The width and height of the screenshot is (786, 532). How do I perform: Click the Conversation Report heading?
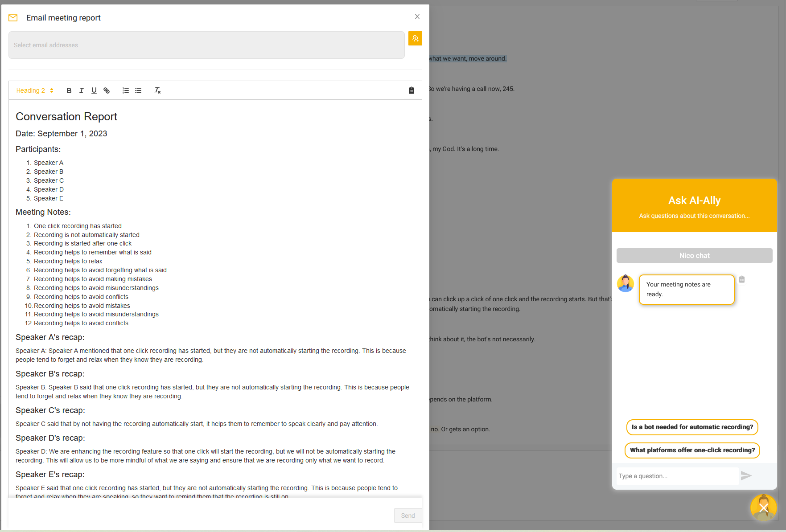[66, 116]
